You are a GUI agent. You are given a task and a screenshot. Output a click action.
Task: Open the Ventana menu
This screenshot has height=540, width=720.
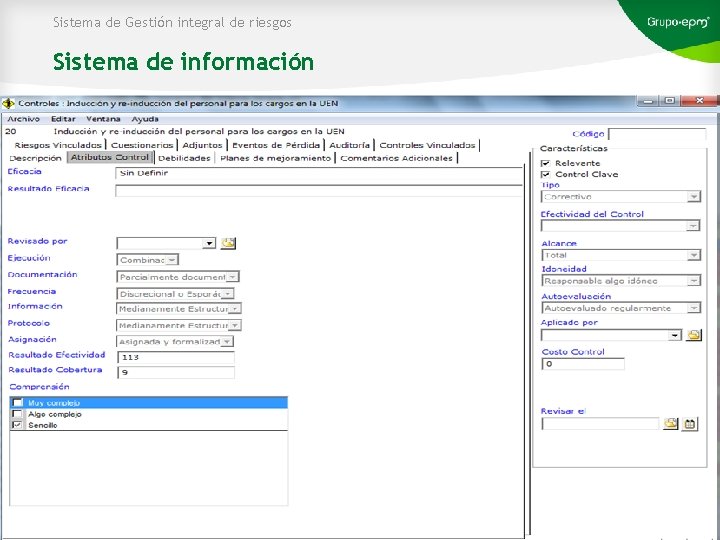[x=103, y=119]
